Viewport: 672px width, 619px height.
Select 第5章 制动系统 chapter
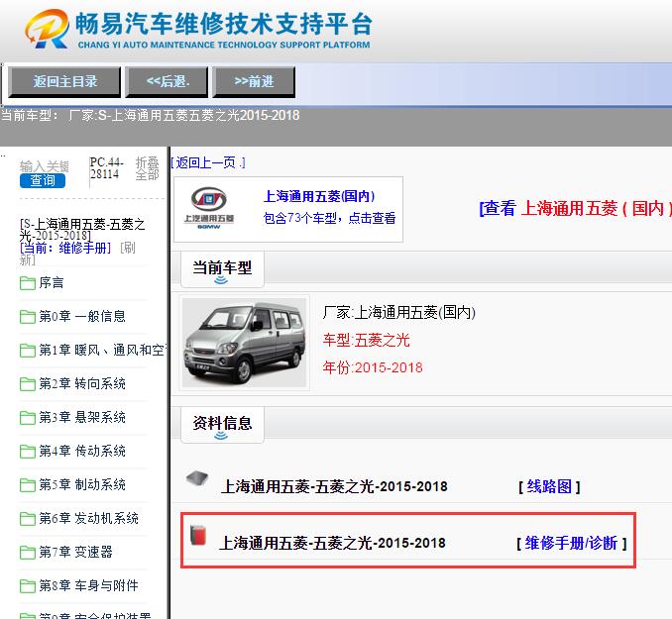[82, 484]
